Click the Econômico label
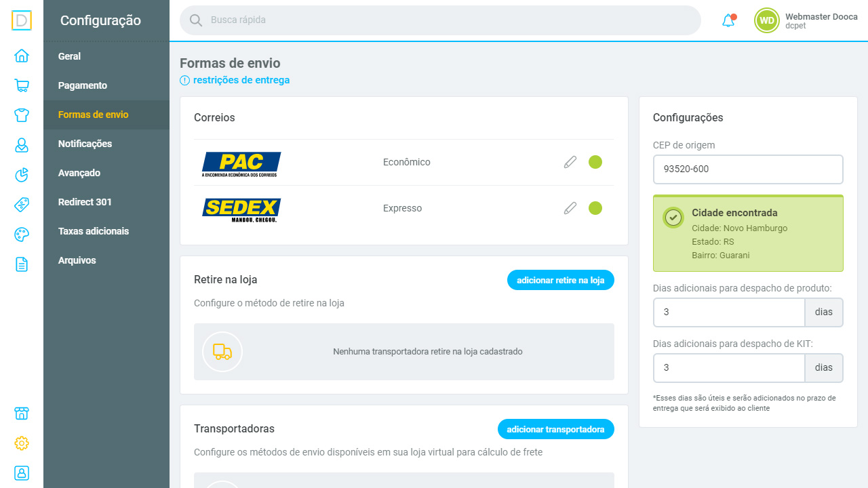The width and height of the screenshot is (868, 488). [407, 162]
